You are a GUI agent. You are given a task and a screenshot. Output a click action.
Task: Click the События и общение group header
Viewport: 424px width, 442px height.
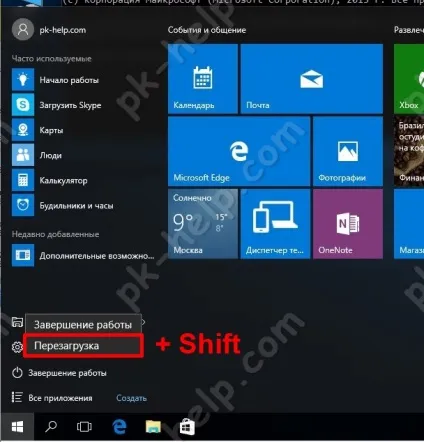(207, 30)
